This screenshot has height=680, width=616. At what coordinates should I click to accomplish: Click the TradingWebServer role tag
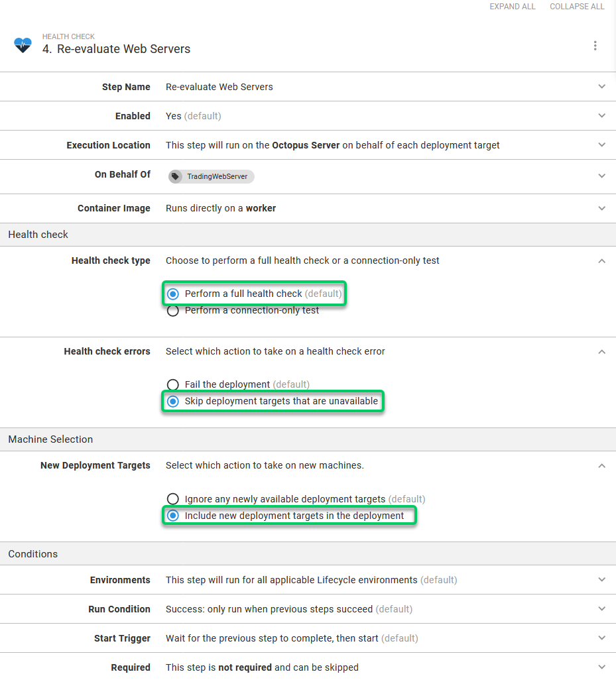[x=211, y=176]
